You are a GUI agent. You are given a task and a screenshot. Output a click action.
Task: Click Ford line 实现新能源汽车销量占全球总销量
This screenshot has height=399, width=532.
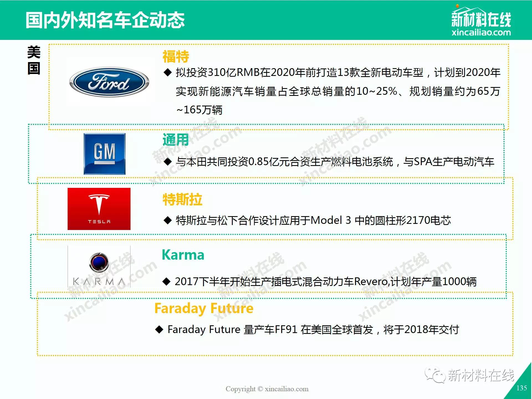click(338, 91)
